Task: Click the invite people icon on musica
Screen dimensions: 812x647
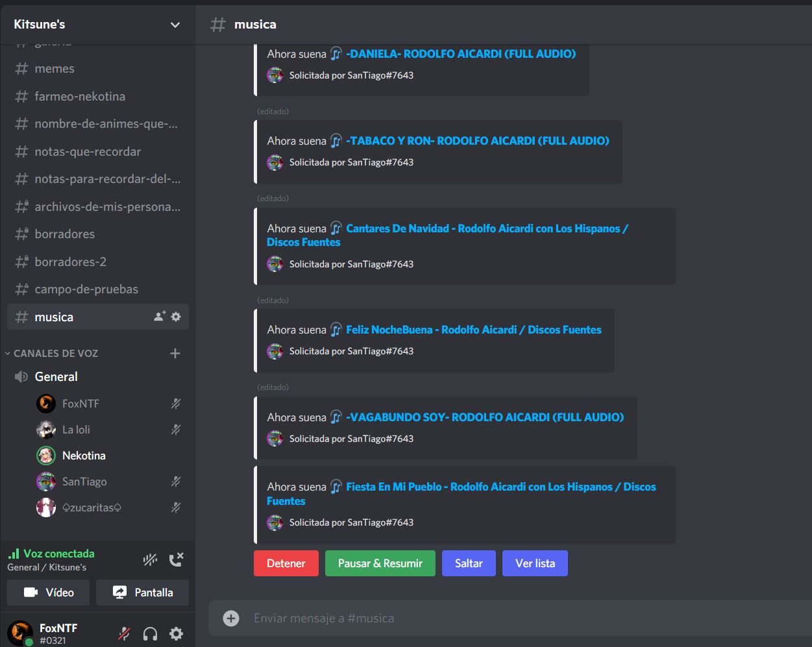Action: 160,317
